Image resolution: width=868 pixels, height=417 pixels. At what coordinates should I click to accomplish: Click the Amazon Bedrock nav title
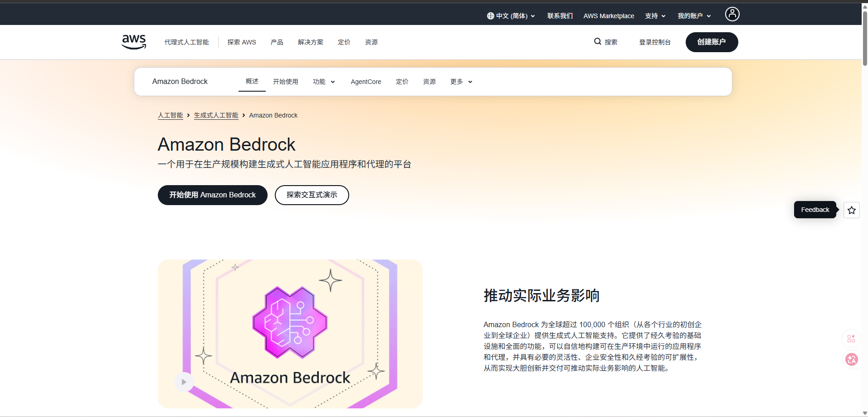tap(180, 82)
